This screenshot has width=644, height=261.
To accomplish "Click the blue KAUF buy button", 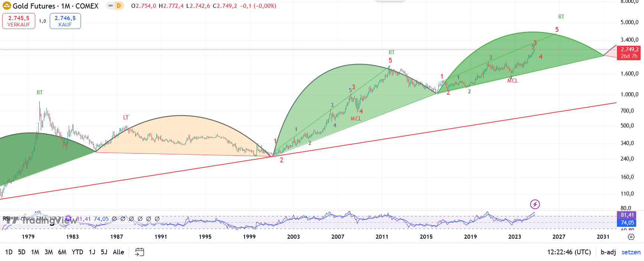I will (65, 21).
